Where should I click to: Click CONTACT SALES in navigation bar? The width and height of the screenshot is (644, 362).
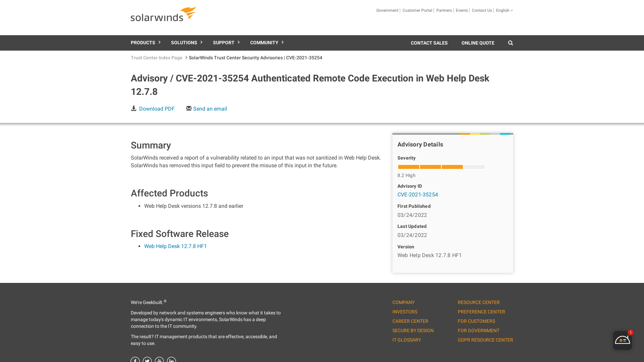point(429,43)
